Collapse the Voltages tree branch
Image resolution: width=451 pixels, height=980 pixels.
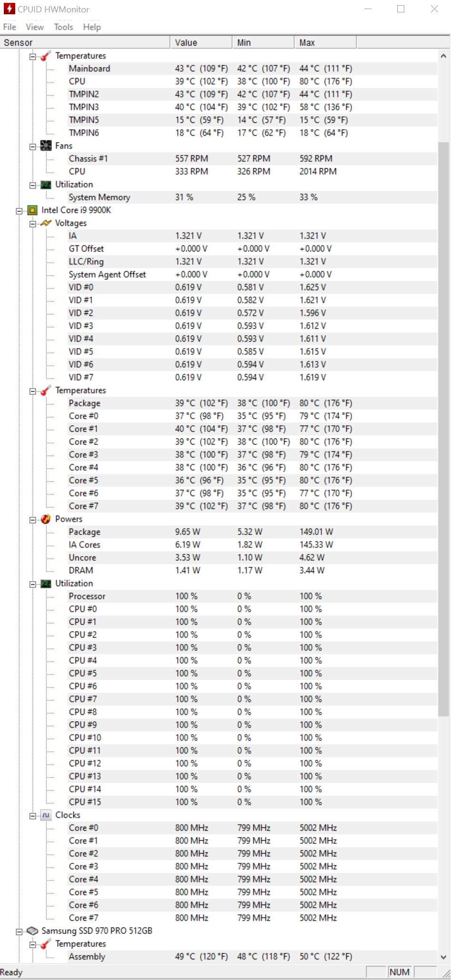(33, 224)
